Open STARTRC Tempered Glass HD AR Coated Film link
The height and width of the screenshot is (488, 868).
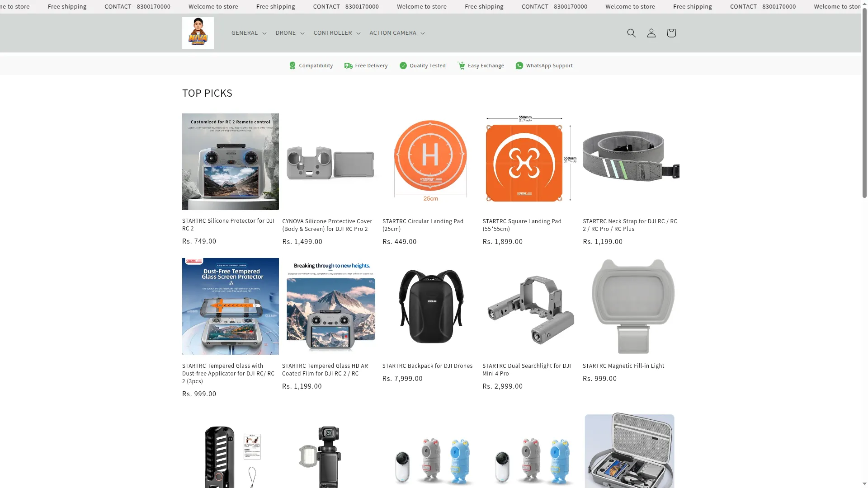325,370
